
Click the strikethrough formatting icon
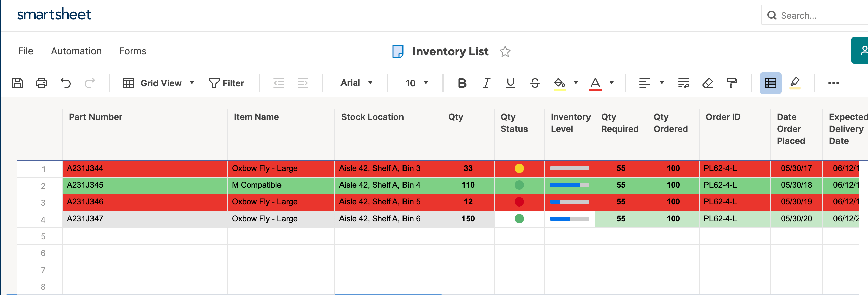535,83
